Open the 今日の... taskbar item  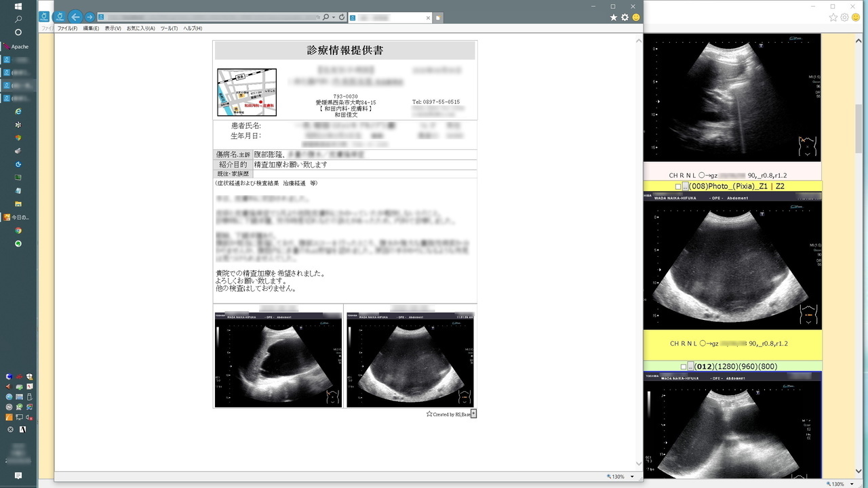coord(18,218)
